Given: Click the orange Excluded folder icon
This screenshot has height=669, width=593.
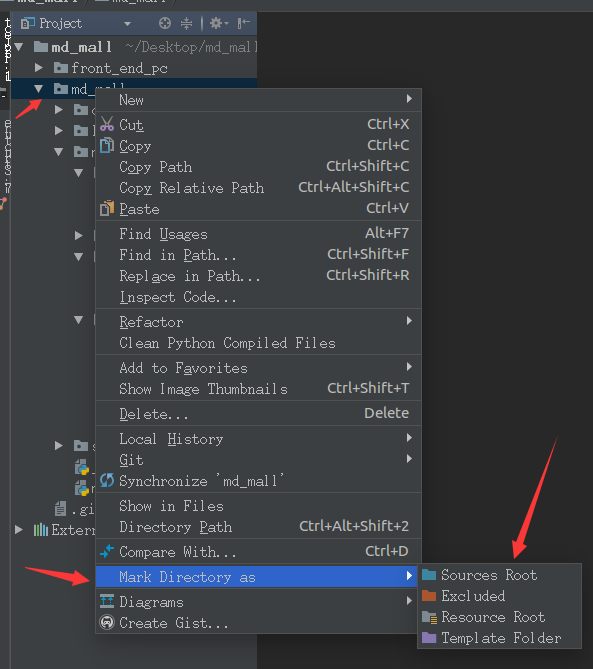Looking at the screenshot, I should 429,596.
